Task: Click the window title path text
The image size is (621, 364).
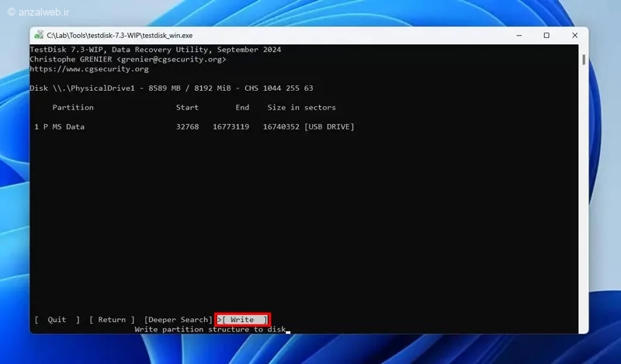Action: (120, 35)
